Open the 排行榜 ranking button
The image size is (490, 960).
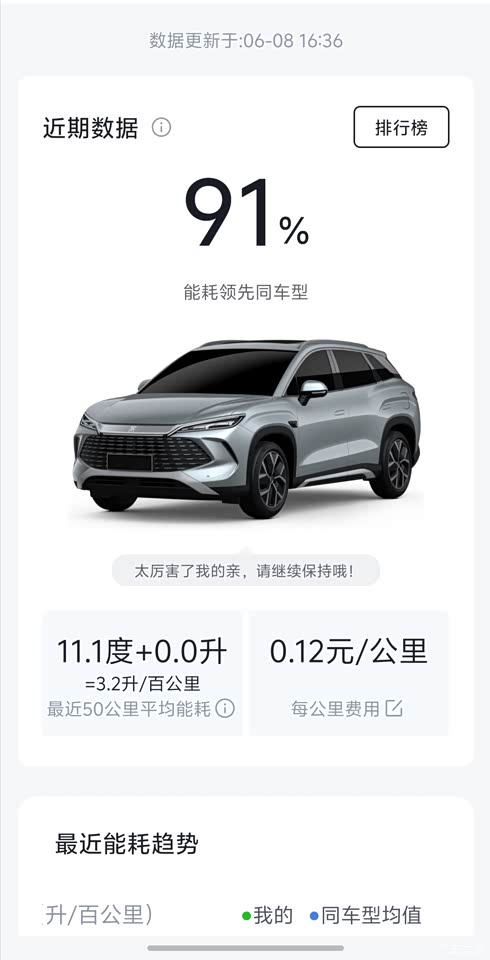pyautogui.click(x=401, y=127)
